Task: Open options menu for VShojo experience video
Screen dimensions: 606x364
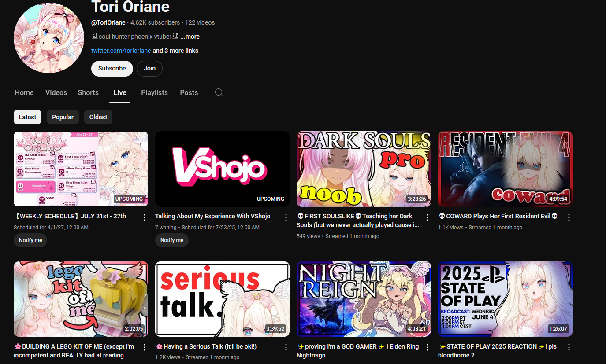Action: tap(286, 217)
